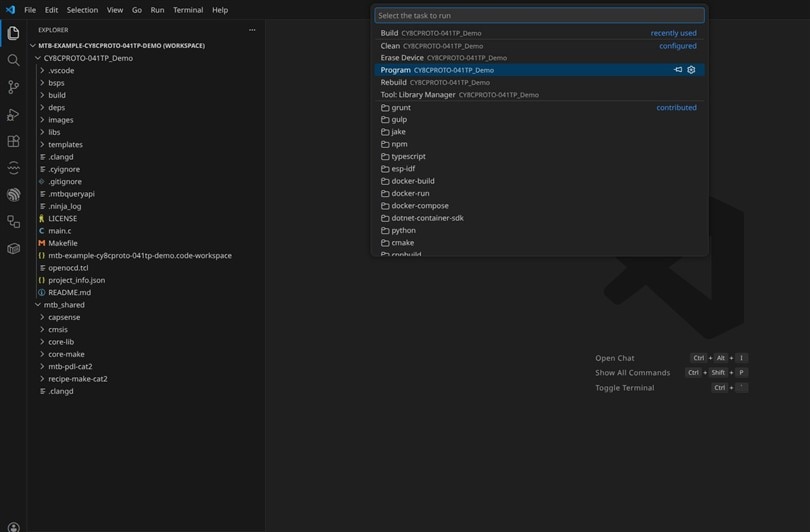Screen dimensions: 810x532
Task: Open the grunt task folder
Action: point(539,107)
